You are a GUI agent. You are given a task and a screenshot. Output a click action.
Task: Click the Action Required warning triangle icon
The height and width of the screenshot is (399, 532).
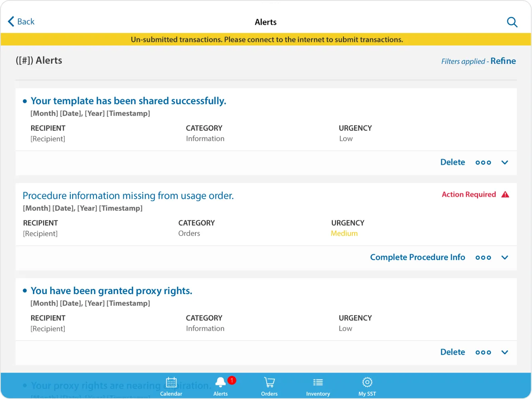click(505, 195)
